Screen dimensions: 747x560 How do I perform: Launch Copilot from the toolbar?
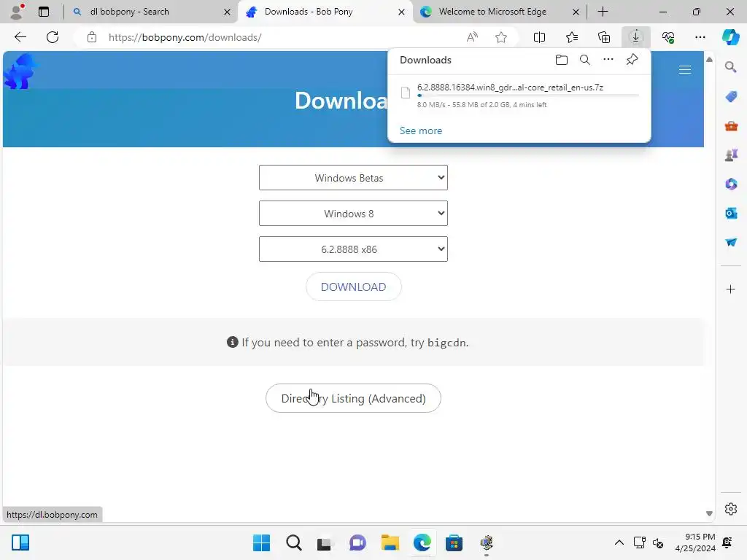[x=730, y=37]
